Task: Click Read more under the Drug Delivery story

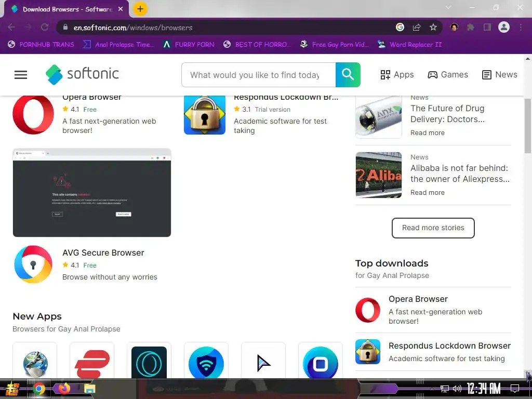Action: pyautogui.click(x=428, y=132)
